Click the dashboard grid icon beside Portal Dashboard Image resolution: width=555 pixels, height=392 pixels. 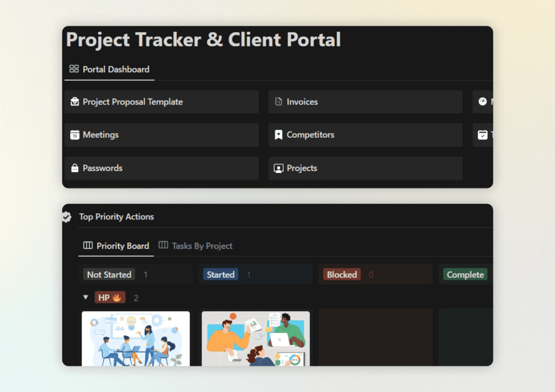pos(74,68)
